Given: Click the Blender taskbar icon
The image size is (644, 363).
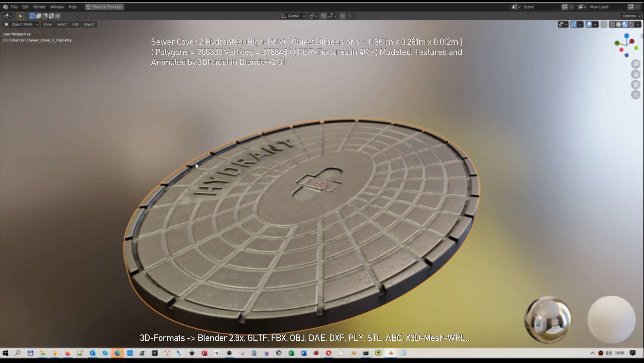Looking at the screenshot, I should pyautogui.click(x=391, y=353).
